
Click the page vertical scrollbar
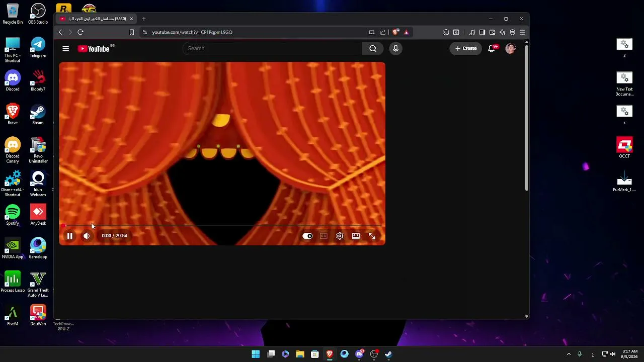[527, 119]
